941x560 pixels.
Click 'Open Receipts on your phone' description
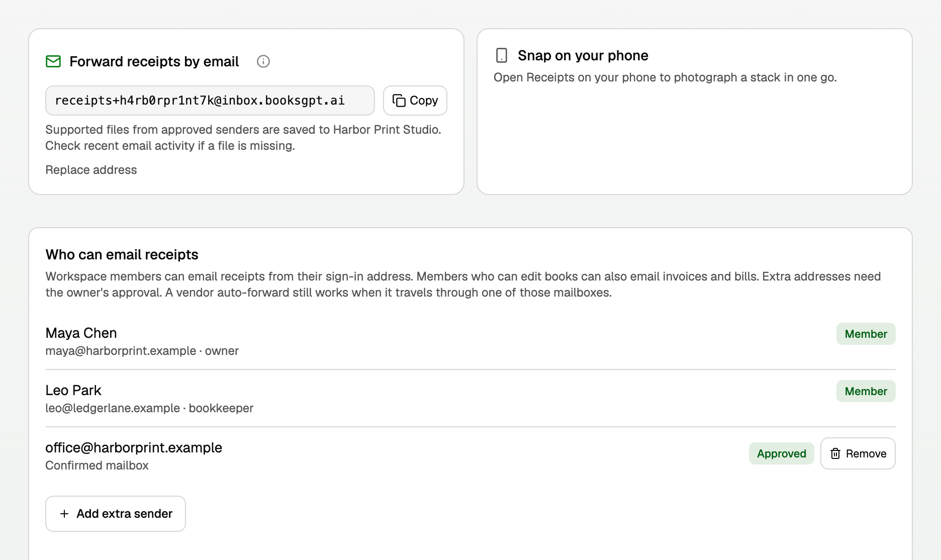[665, 77]
